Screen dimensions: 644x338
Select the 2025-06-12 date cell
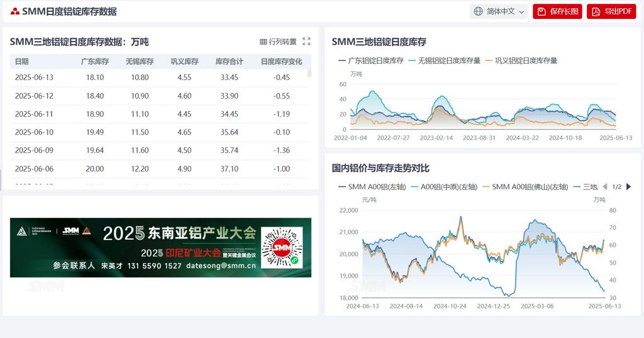(x=34, y=96)
